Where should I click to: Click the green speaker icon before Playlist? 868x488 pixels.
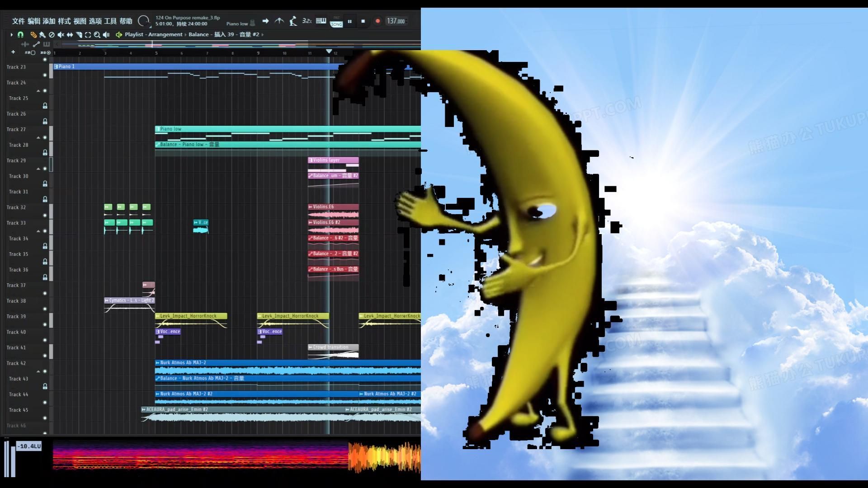(x=119, y=34)
